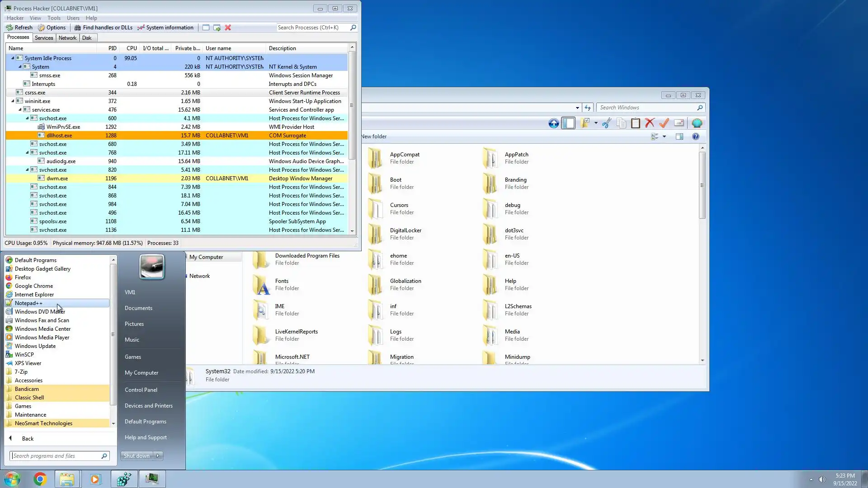Click the Refresh toolbar button in Process Hacker
The image size is (868, 488).
(x=19, y=28)
